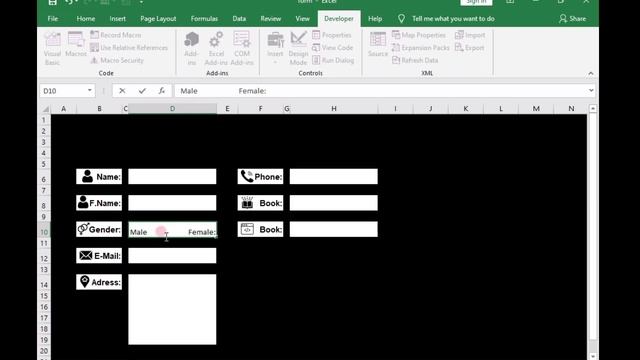The width and height of the screenshot is (640, 360).
Task: Click the Phone label cell
Action: coord(260,176)
